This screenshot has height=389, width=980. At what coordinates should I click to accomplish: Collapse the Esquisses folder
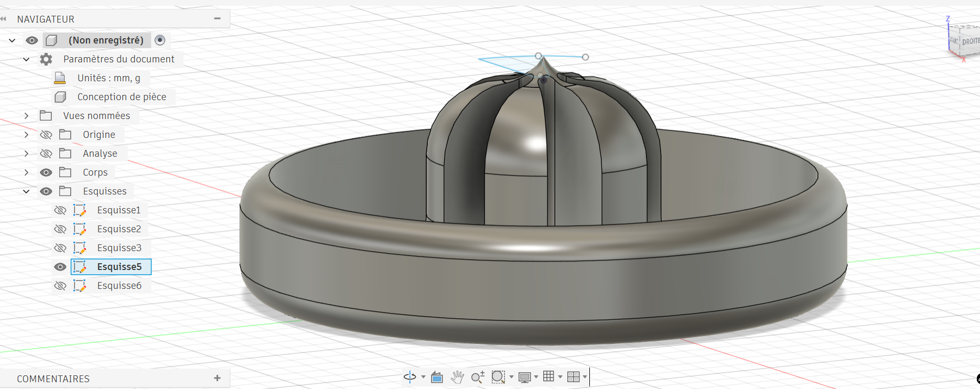point(26,191)
